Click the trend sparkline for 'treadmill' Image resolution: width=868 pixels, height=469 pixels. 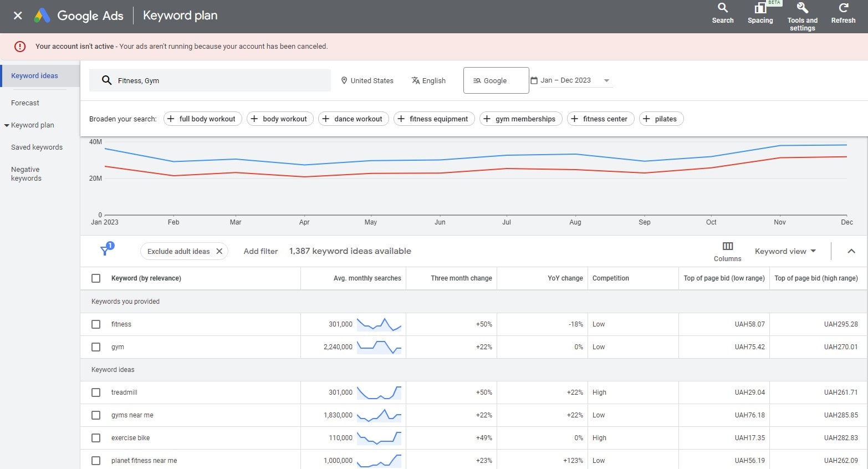pos(379,392)
